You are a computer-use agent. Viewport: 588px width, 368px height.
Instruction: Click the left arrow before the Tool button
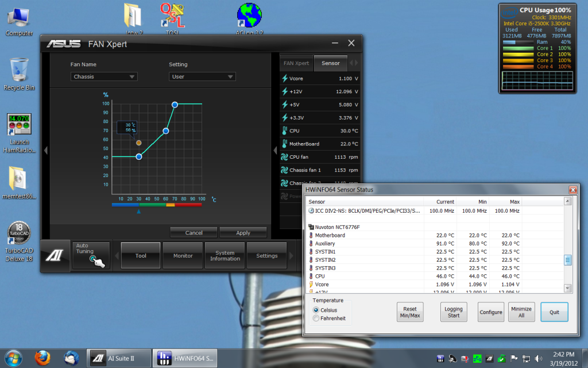117,256
